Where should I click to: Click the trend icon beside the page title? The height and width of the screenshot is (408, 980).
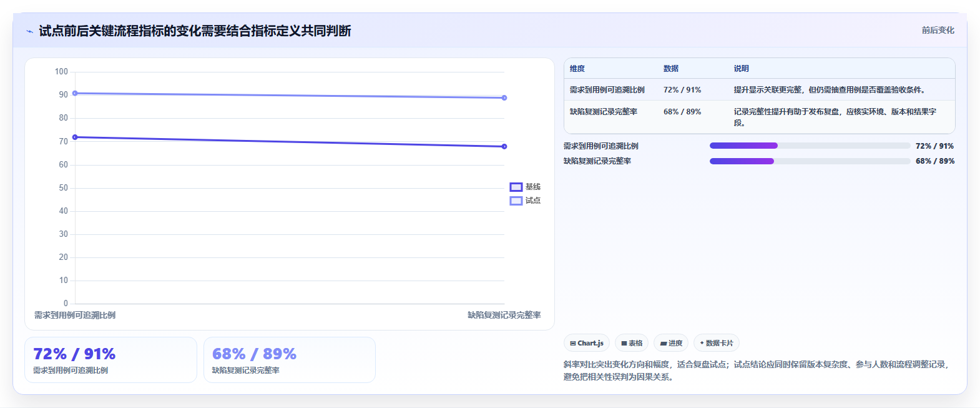click(29, 31)
